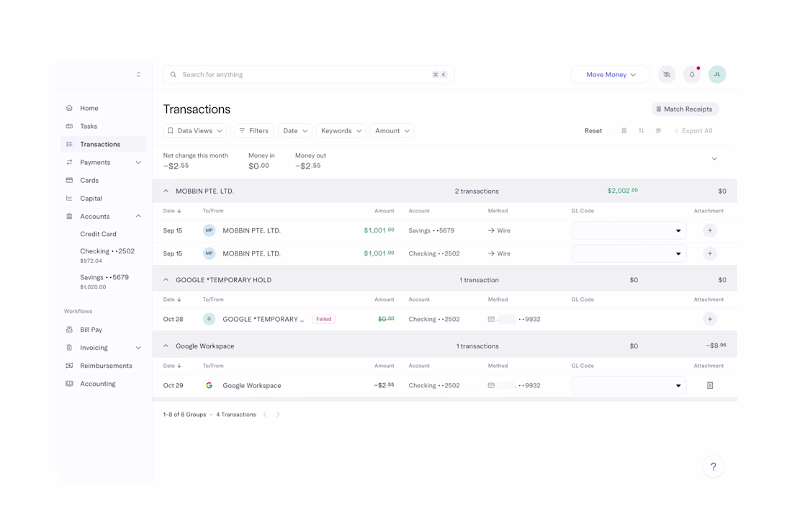Add attachment to Savings wire transaction

click(x=710, y=231)
